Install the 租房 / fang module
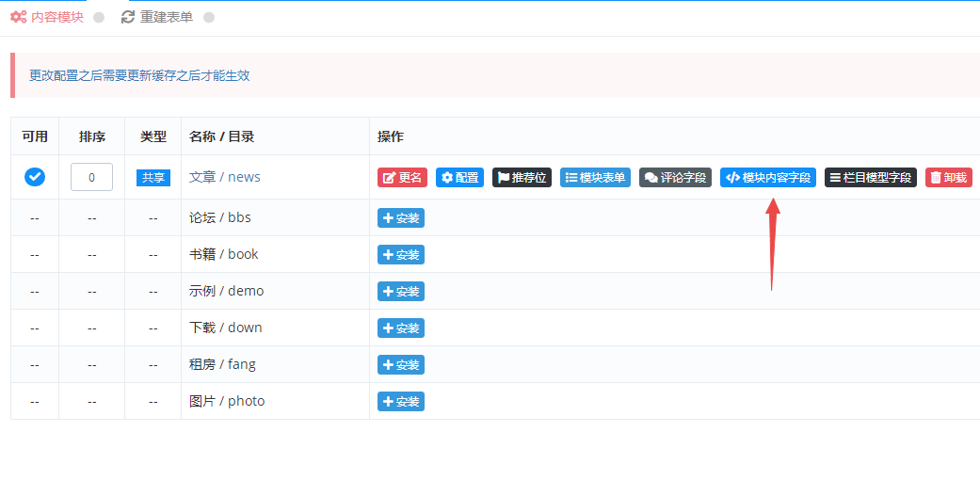The height and width of the screenshot is (480, 980). tap(401, 365)
